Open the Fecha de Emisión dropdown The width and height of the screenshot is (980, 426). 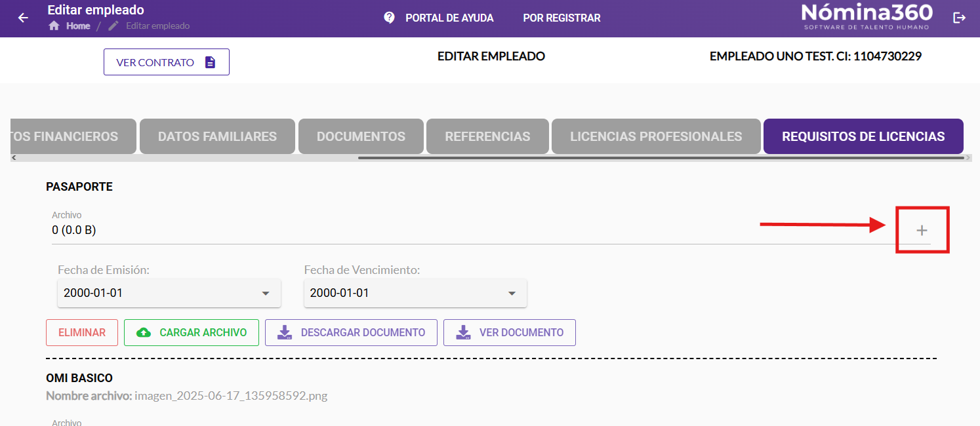point(169,293)
